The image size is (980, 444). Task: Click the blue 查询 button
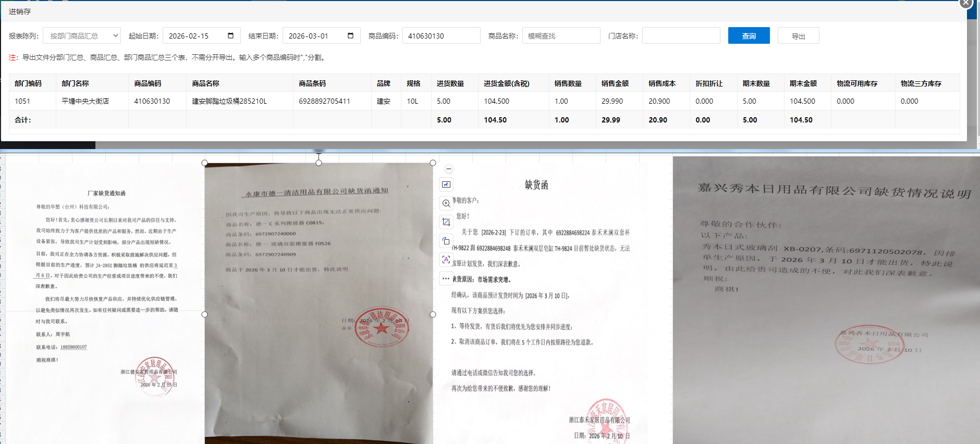[749, 36]
